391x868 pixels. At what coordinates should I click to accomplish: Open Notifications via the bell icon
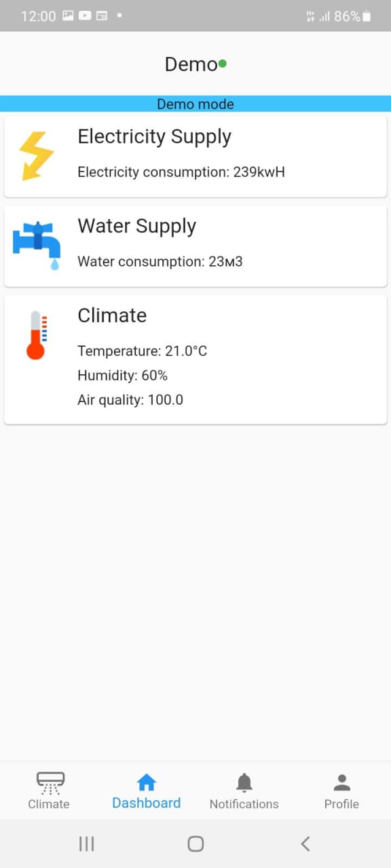244,783
